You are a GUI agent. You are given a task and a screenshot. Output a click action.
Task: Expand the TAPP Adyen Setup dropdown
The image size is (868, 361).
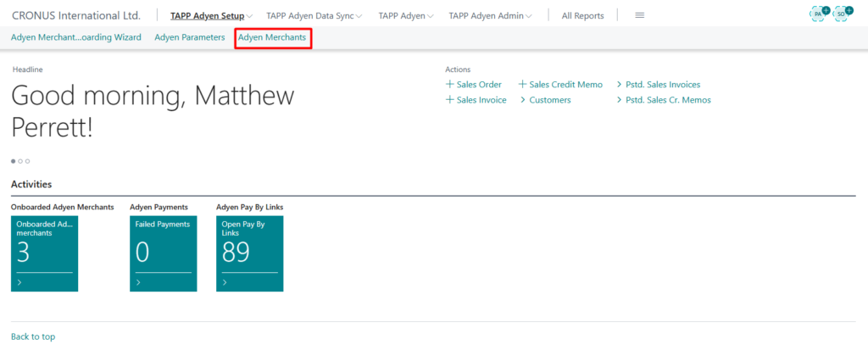pos(212,15)
